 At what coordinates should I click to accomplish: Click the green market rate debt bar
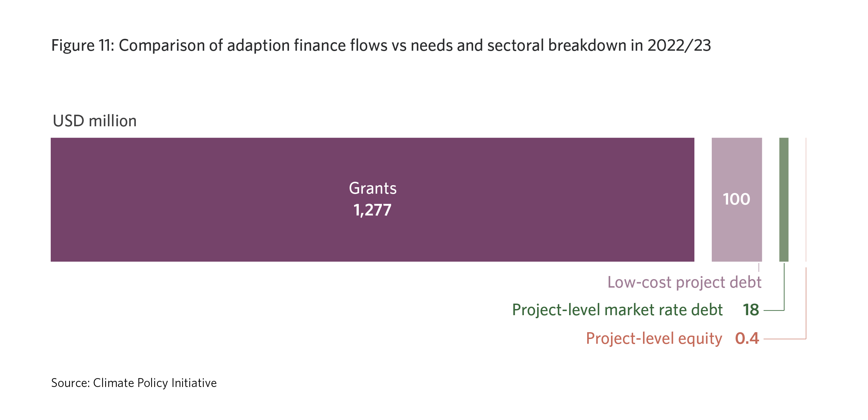[784, 199]
